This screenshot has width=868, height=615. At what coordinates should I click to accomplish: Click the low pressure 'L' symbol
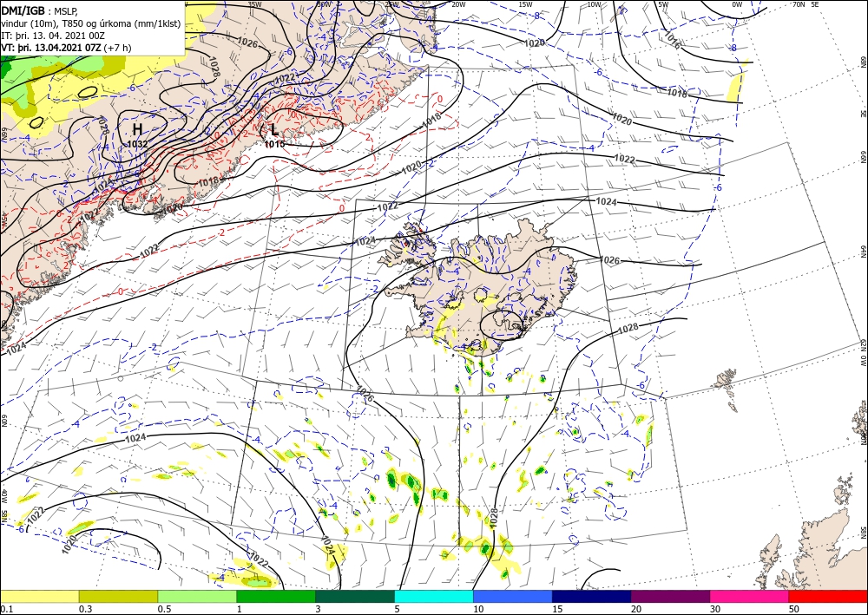274,130
